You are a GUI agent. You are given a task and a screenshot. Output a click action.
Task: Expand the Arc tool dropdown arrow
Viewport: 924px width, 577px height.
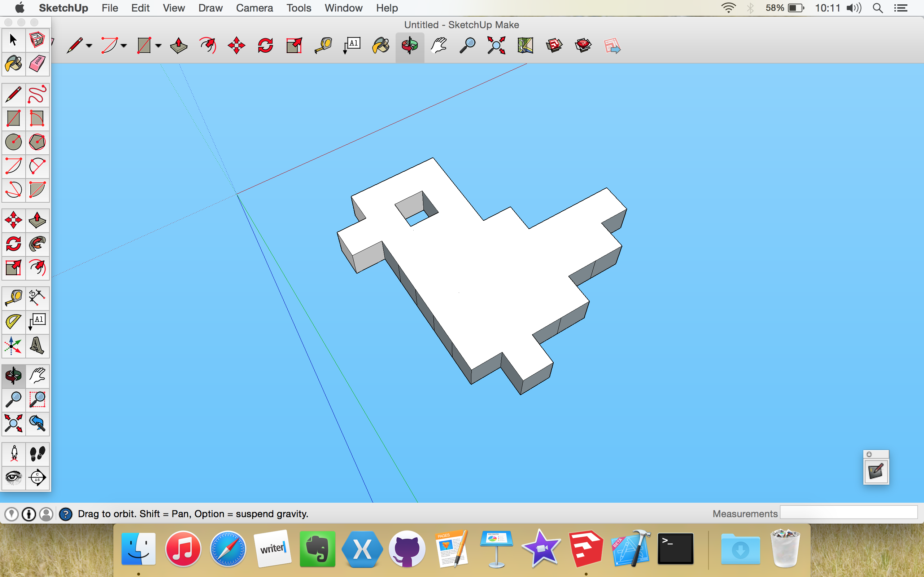(124, 46)
